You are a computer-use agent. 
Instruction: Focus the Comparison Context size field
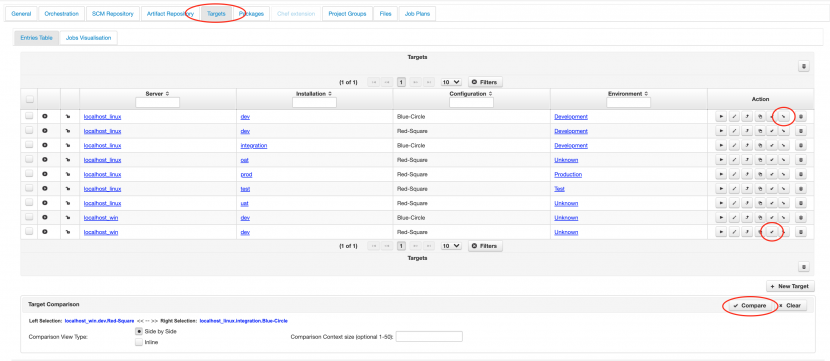click(x=429, y=337)
